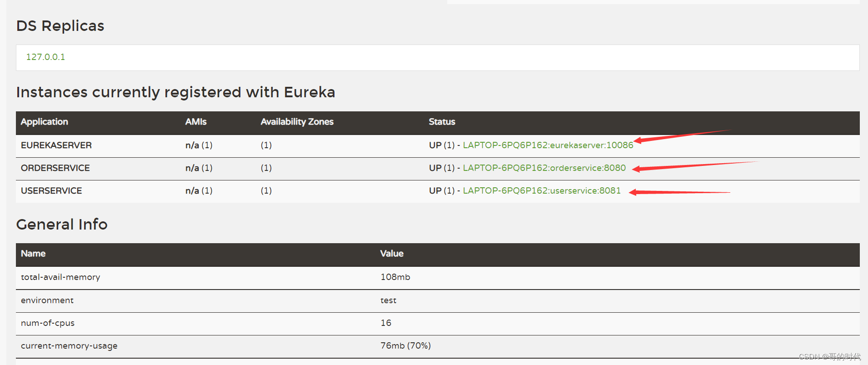Viewport: 868px width, 365px height.
Task: Click the num-of-cpus row name
Action: [x=48, y=323]
